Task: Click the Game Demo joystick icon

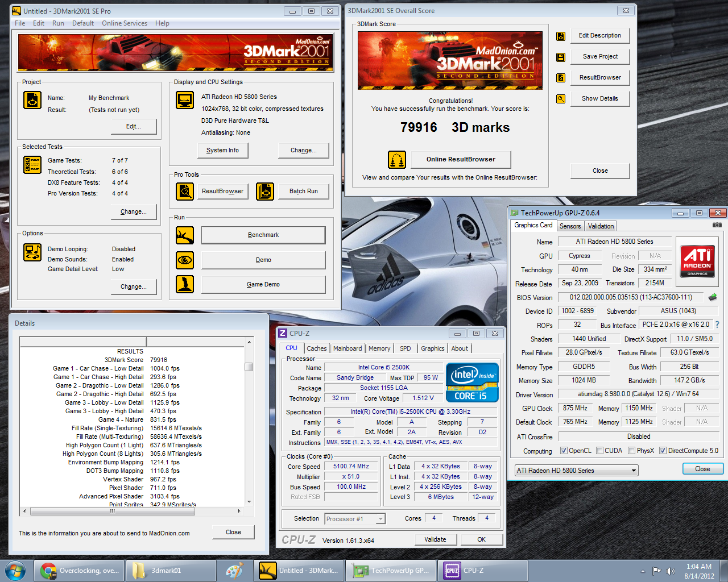Action: click(x=185, y=284)
